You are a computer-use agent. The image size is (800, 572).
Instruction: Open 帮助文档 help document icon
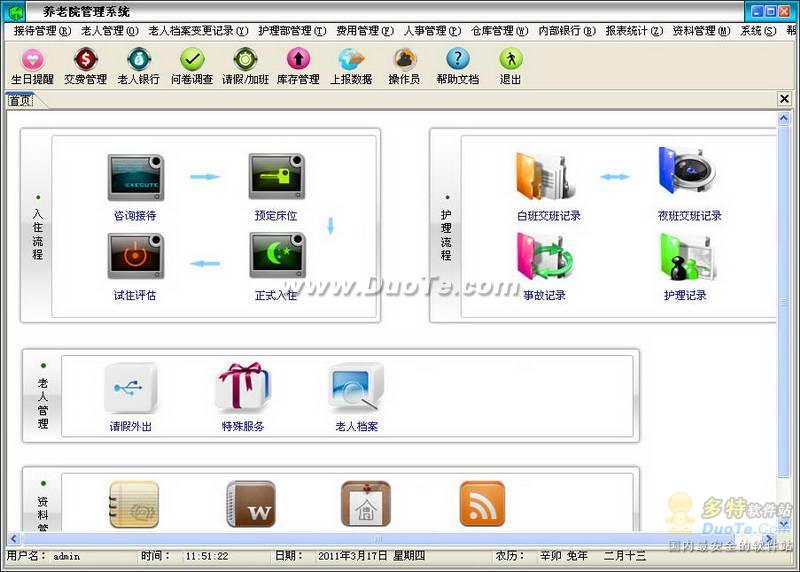[457, 64]
